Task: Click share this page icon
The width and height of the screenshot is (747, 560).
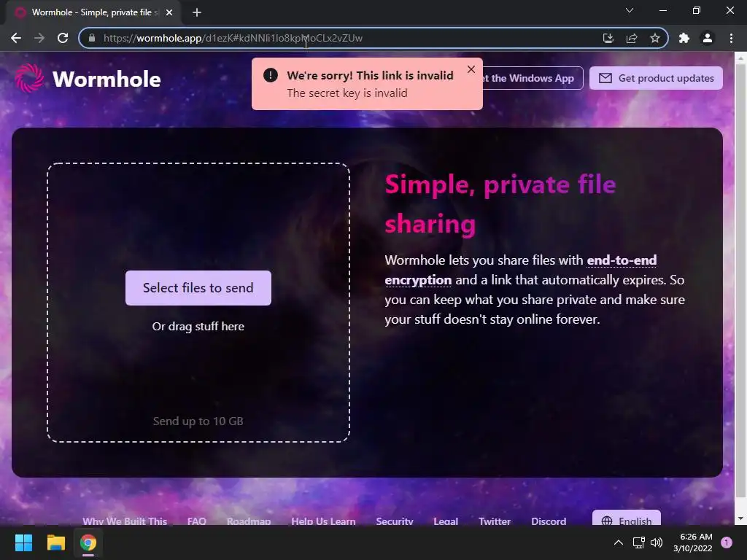Action: click(632, 38)
